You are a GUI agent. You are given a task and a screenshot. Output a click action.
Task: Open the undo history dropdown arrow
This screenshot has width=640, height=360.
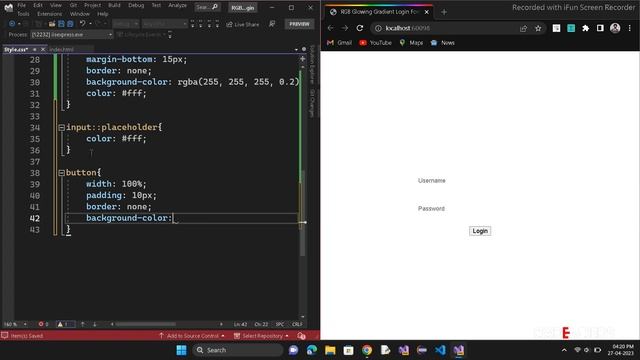pos(90,24)
